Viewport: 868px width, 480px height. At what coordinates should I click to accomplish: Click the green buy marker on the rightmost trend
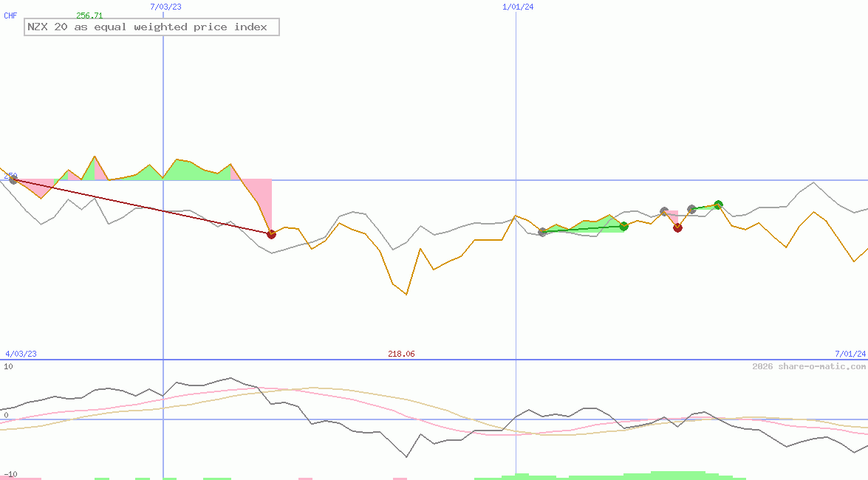717,205
